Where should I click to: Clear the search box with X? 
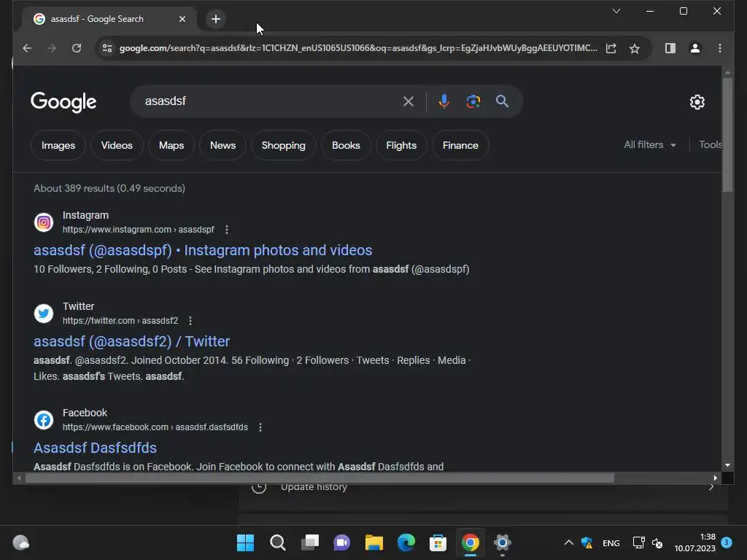(409, 101)
